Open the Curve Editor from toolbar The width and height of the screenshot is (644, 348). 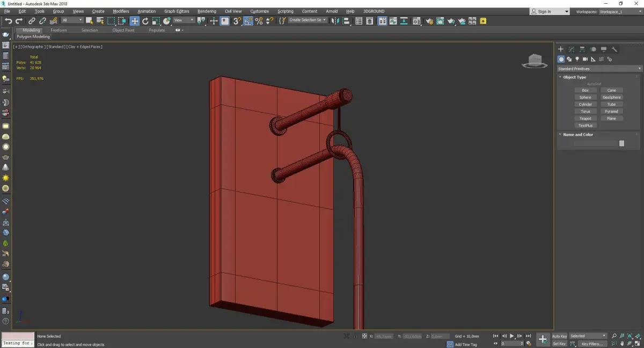click(x=393, y=21)
